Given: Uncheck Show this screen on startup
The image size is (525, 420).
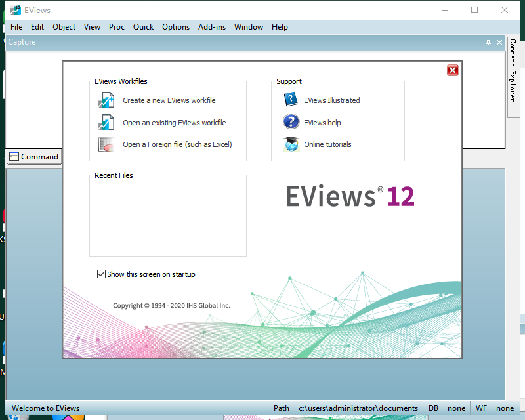Looking at the screenshot, I should (x=102, y=274).
